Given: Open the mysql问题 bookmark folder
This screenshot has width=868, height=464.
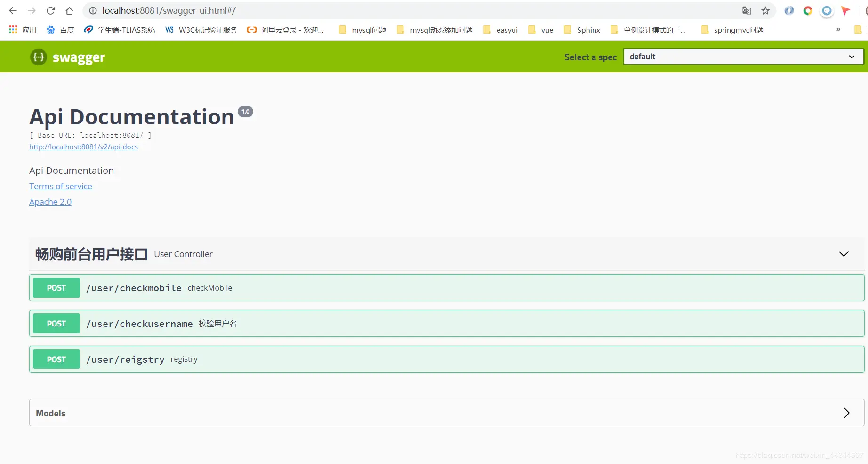Looking at the screenshot, I should tap(362, 30).
